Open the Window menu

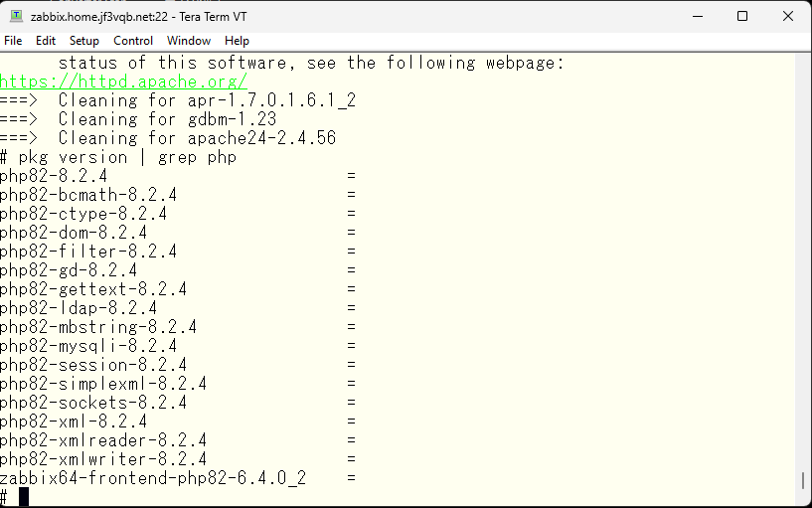(189, 41)
